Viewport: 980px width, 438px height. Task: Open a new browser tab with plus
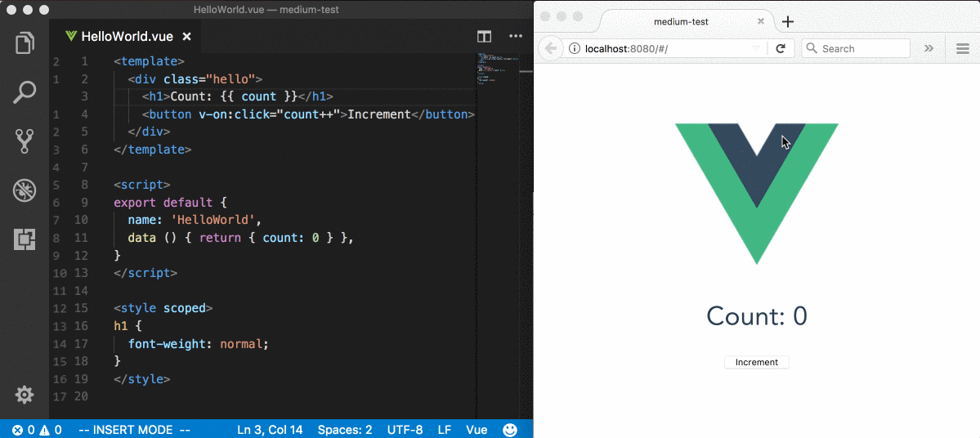coord(788,21)
